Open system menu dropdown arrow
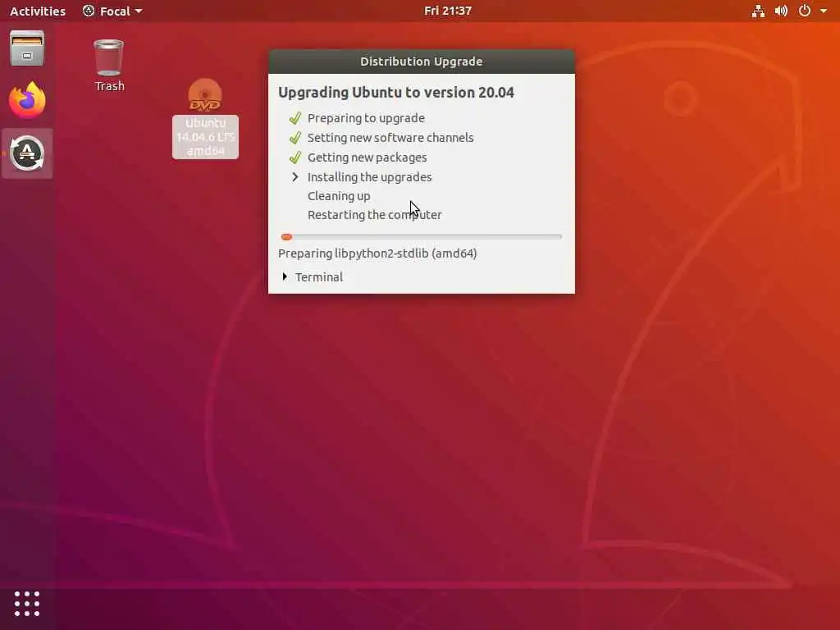Viewport: 840px width, 630px height. pos(824,11)
